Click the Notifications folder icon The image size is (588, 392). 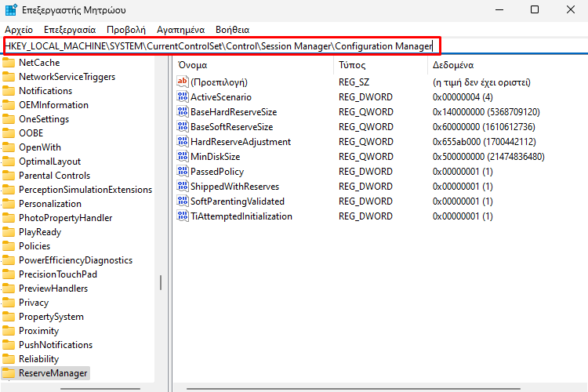click(x=9, y=91)
